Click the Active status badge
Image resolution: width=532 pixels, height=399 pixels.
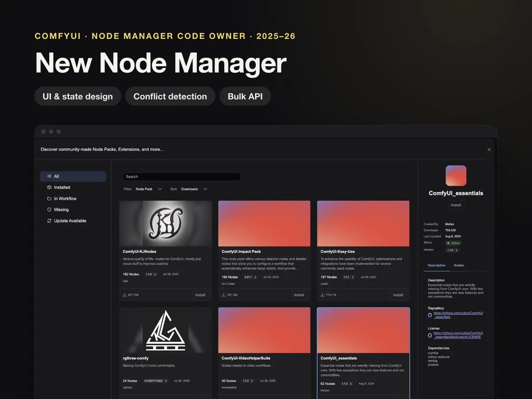tap(453, 243)
